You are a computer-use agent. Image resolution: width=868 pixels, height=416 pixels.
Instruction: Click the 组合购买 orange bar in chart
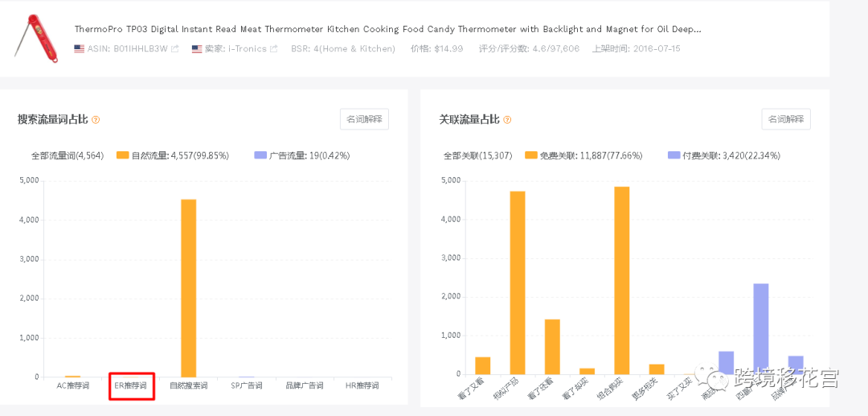point(621,280)
